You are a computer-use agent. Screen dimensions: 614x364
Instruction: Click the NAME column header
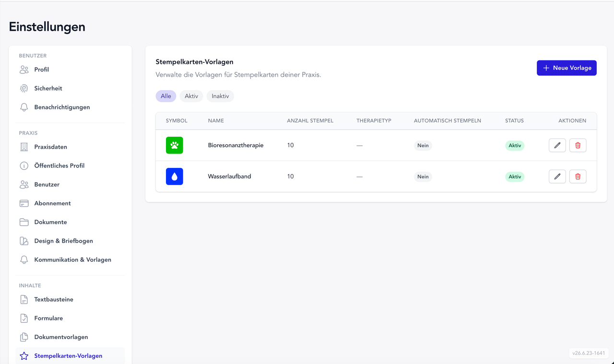[x=216, y=121]
